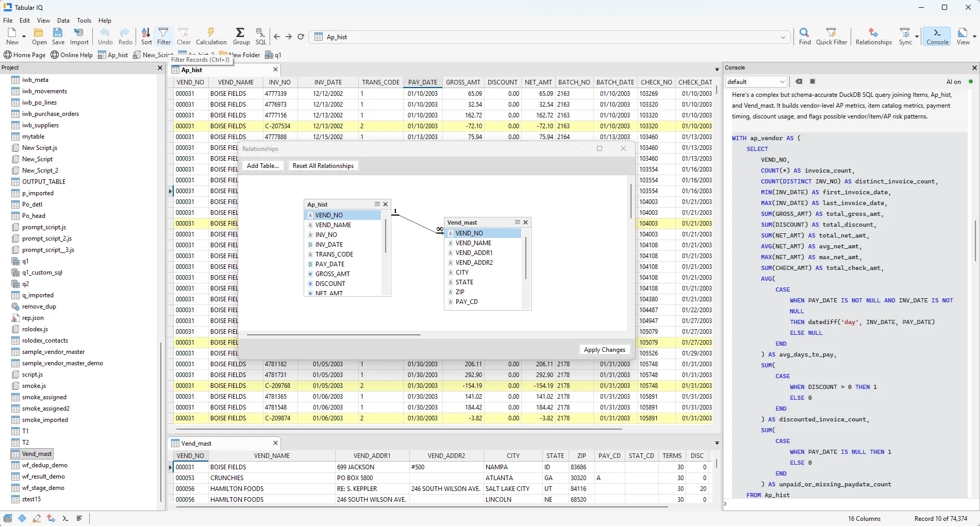Click the Relationships dialog horizontal scrollbar
980x527 pixels.
tap(334, 335)
